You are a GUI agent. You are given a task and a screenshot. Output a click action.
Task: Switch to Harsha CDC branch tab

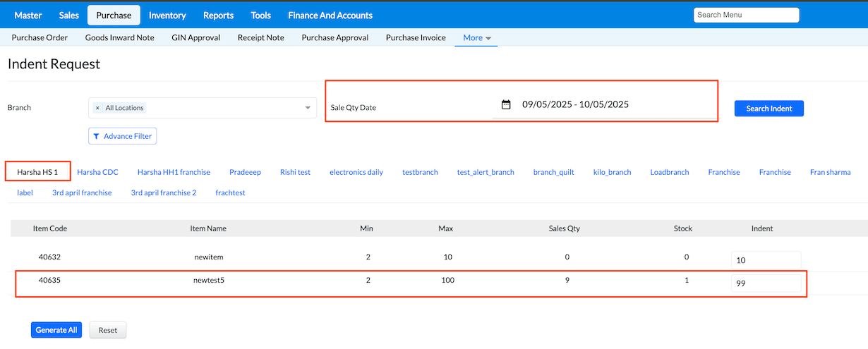point(97,172)
